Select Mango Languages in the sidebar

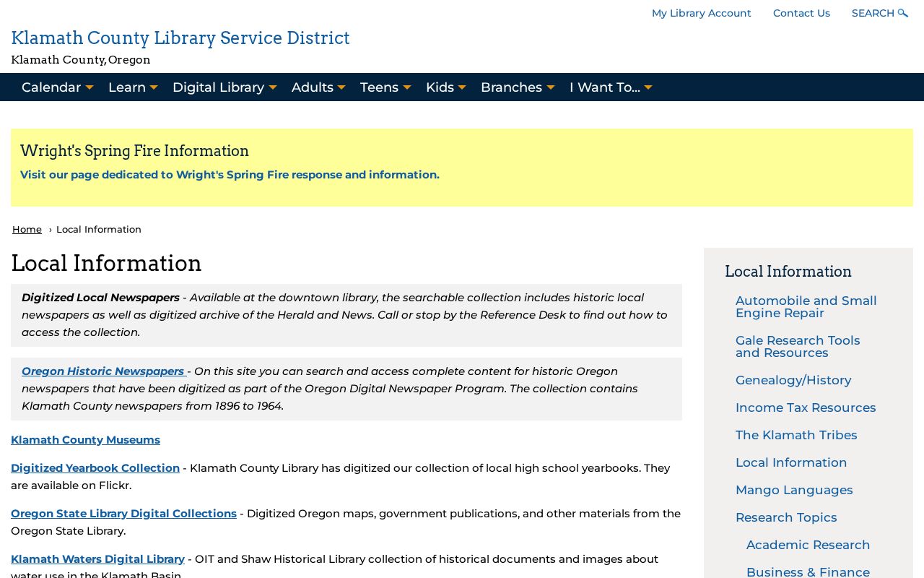point(794,490)
